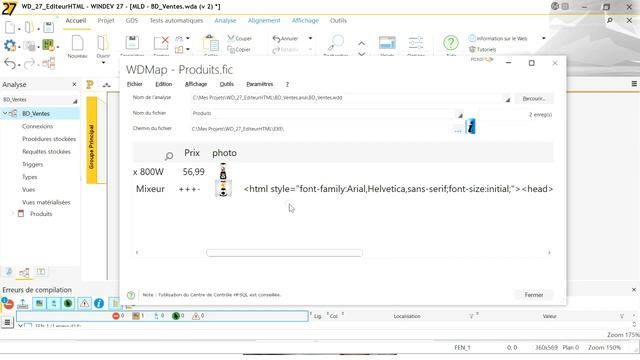The width and height of the screenshot is (640, 360).
Task: Open the dropdown arrow next to Annuler
Action: pos(310,38)
